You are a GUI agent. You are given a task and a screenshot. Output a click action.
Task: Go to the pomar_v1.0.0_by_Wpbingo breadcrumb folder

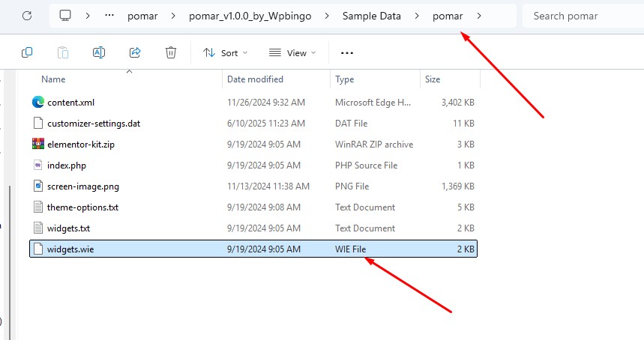tap(250, 16)
